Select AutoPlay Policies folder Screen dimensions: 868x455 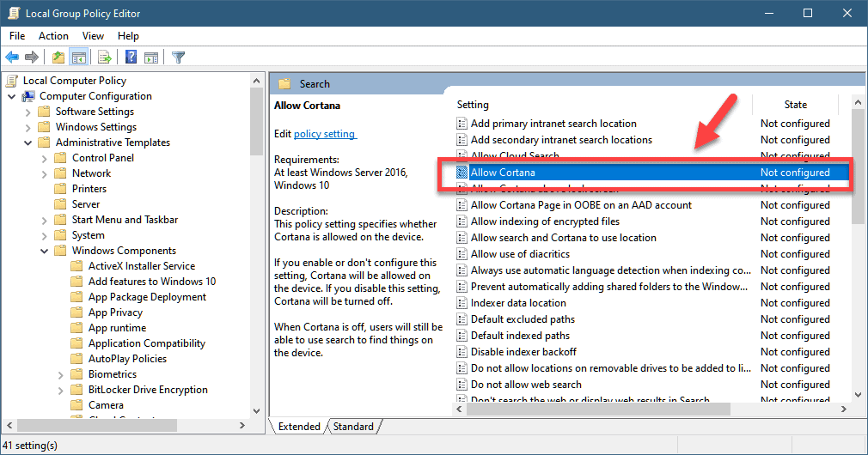(x=127, y=359)
